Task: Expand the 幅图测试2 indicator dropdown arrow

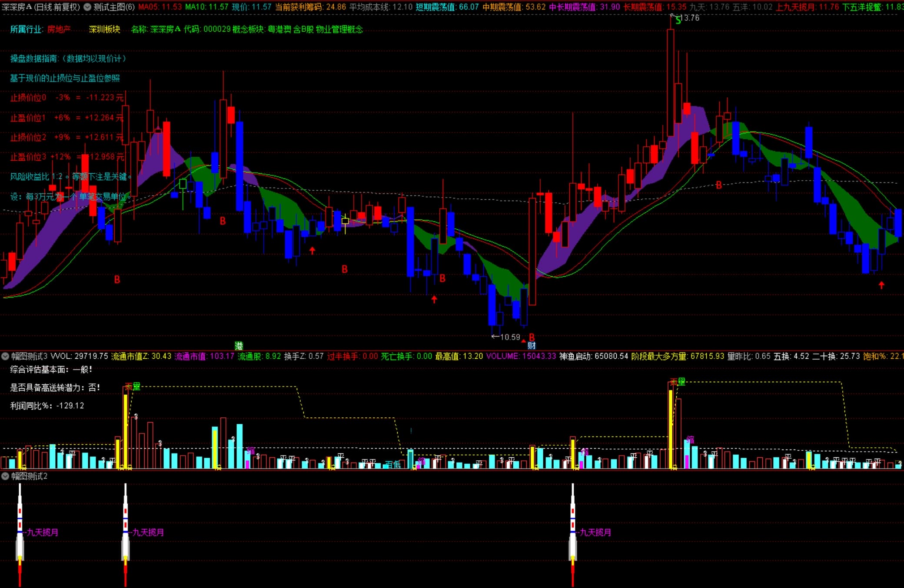Action: (x=5, y=476)
